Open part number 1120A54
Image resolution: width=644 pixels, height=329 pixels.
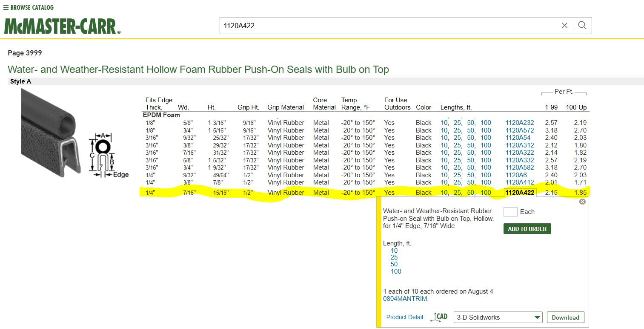coord(518,138)
